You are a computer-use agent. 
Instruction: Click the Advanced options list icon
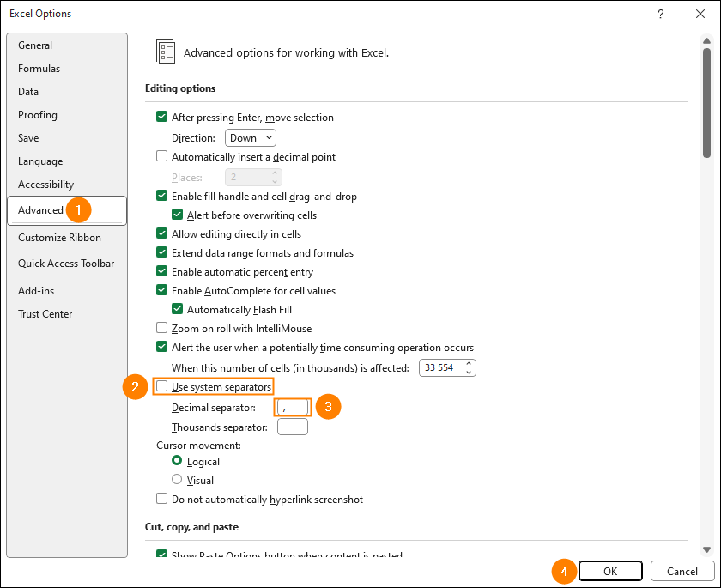click(165, 52)
